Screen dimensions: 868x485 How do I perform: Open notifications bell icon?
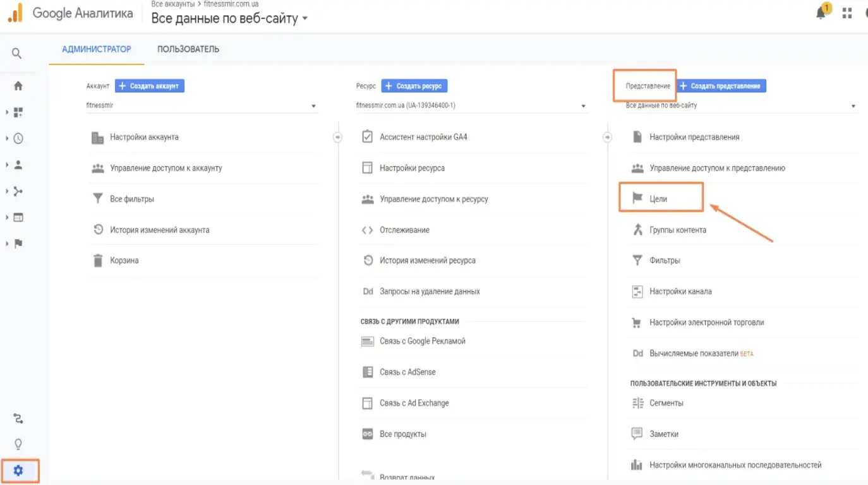click(x=821, y=13)
